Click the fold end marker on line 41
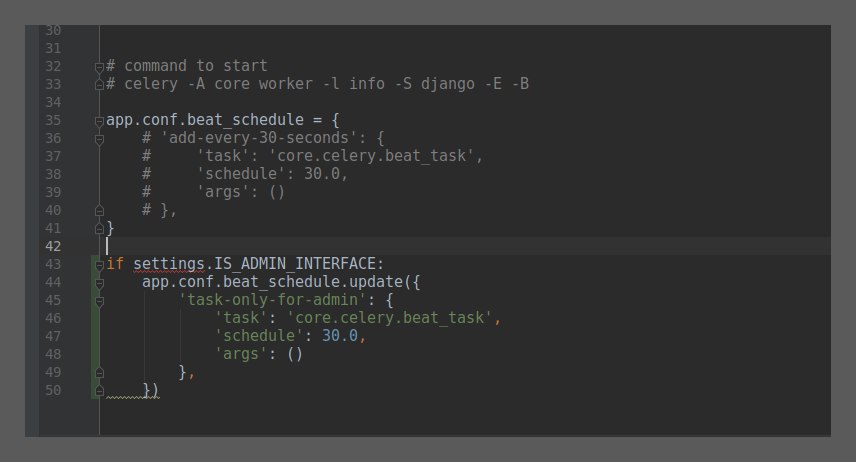856x462 pixels. (x=99, y=229)
